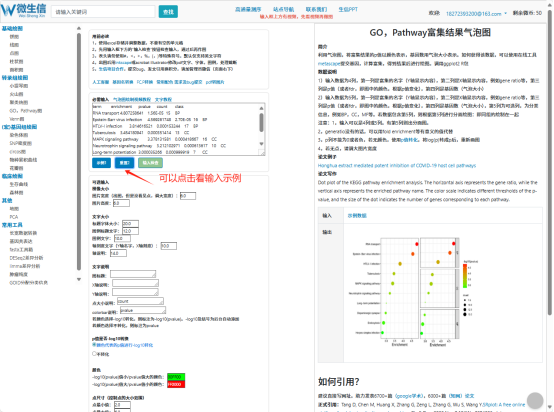Open the bubble chart video tutorial link

click(132, 99)
